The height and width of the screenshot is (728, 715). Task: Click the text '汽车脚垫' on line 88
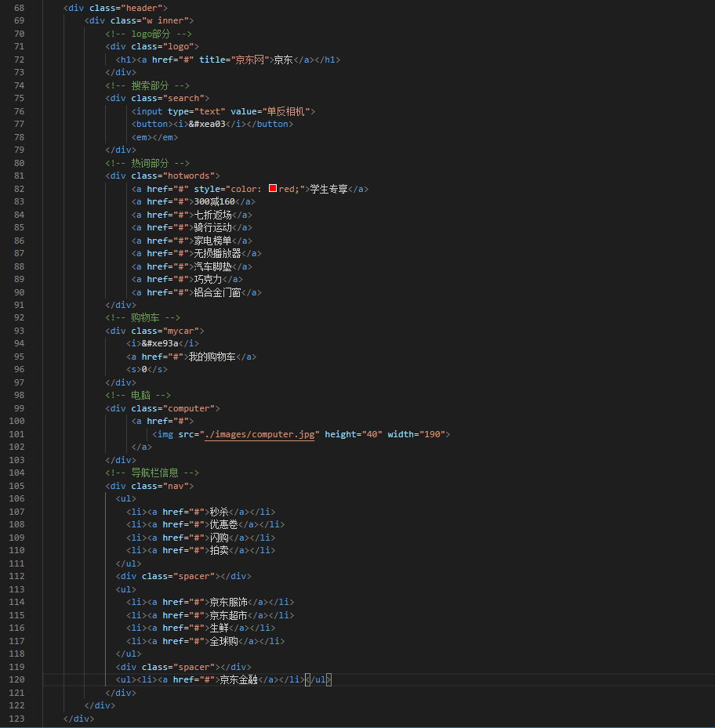coord(212,266)
